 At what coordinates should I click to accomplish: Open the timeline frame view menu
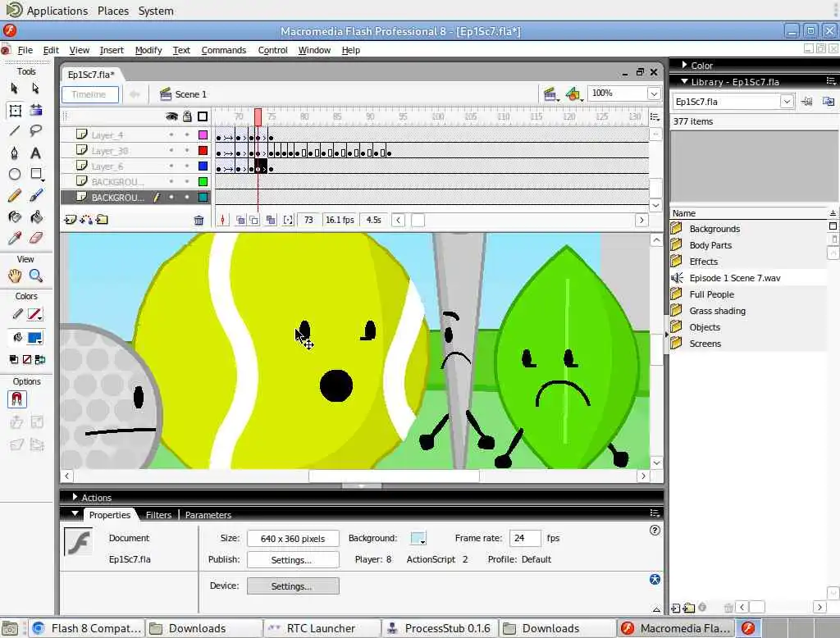655,116
